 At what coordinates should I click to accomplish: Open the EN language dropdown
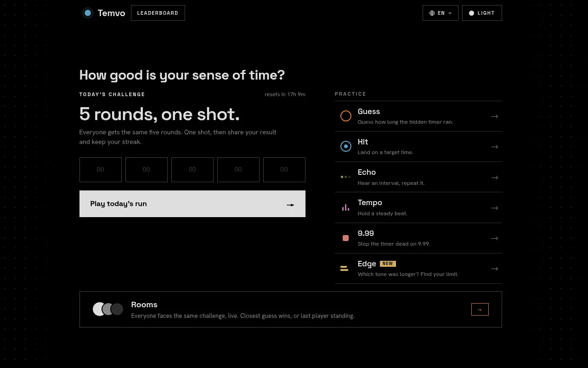pyautogui.click(x=441, y=13)
